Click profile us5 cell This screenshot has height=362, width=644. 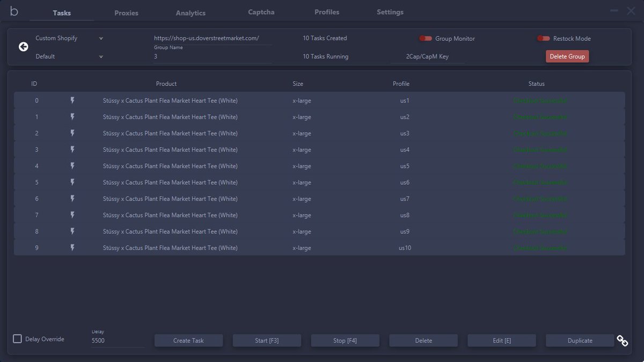pos(405,166)
